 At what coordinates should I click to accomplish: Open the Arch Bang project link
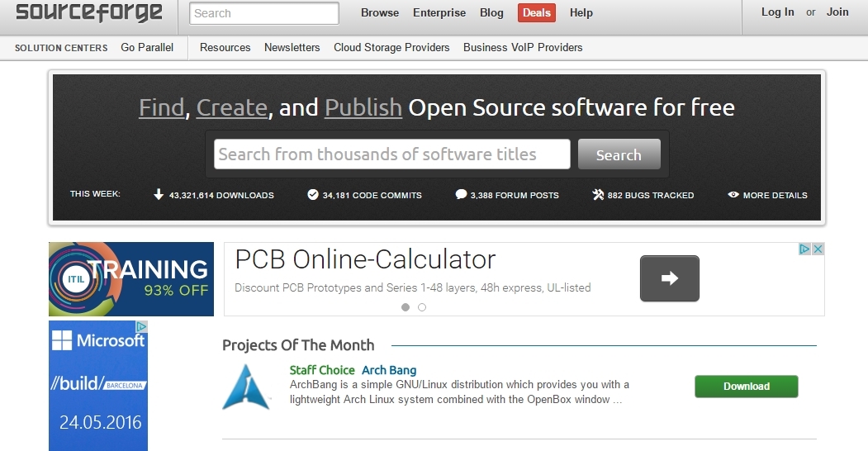click(389, 370)
